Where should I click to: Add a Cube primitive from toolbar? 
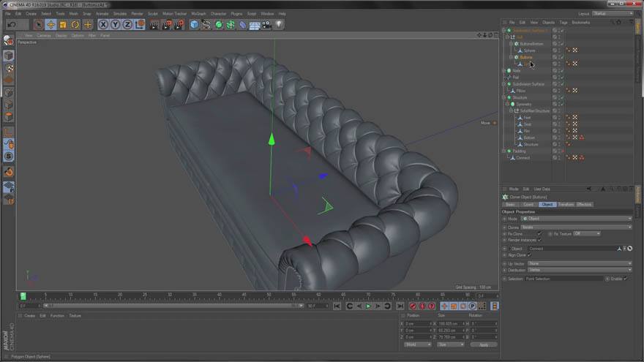click(x=194, y=25)
